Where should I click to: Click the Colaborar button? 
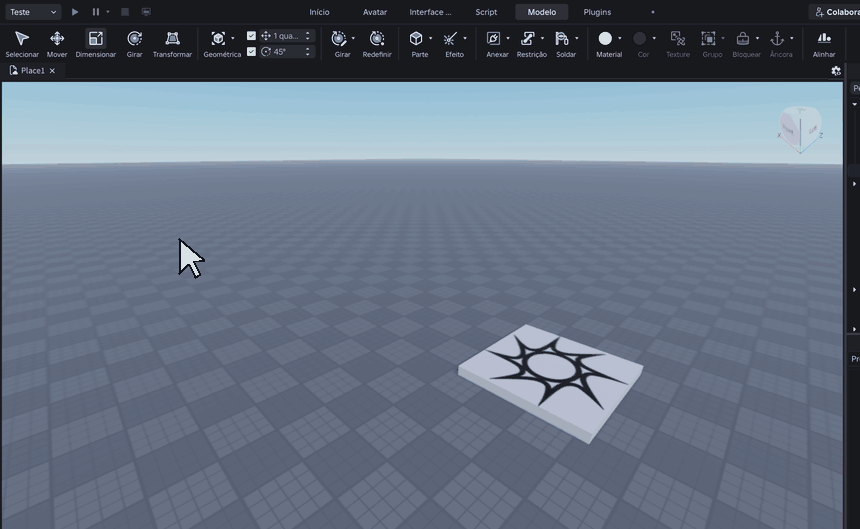[836, 12]
